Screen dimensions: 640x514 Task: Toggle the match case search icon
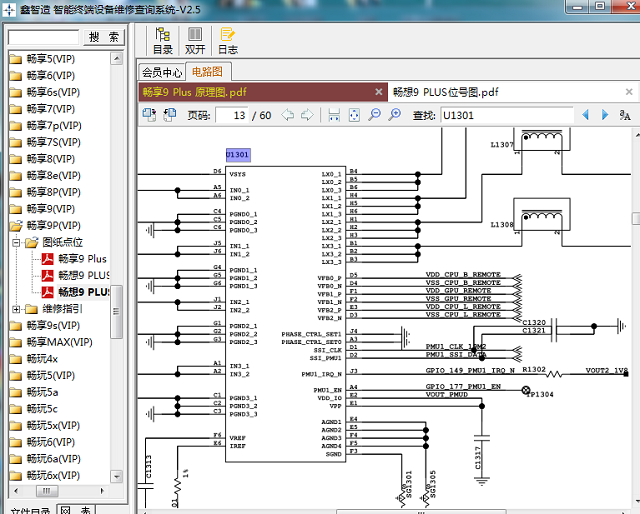click(x=624, y=115)
